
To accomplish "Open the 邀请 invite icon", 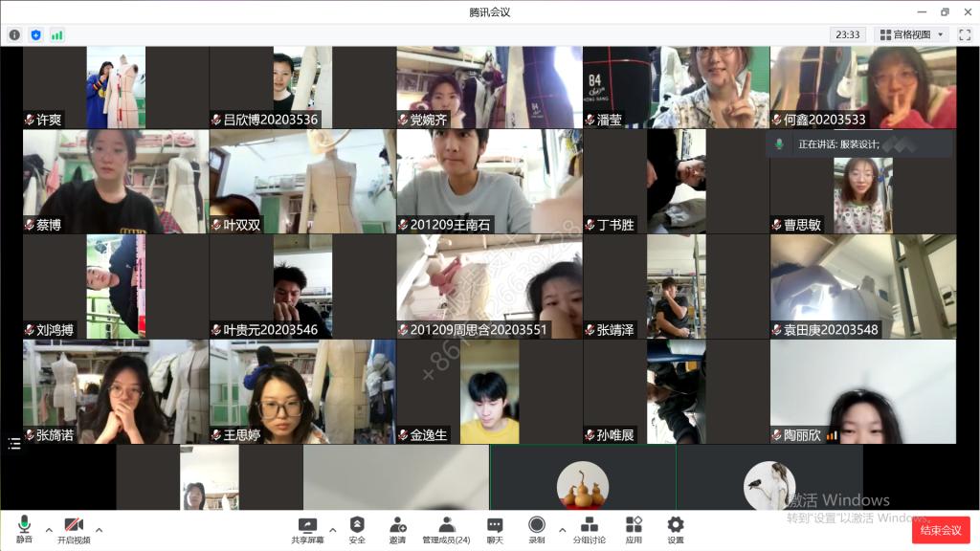I will click(397, 529).
